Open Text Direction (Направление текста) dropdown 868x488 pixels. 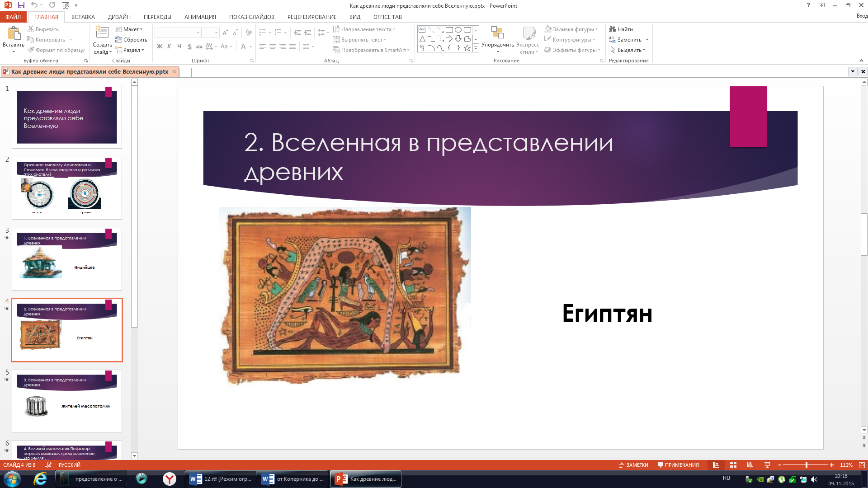(364, 29)
